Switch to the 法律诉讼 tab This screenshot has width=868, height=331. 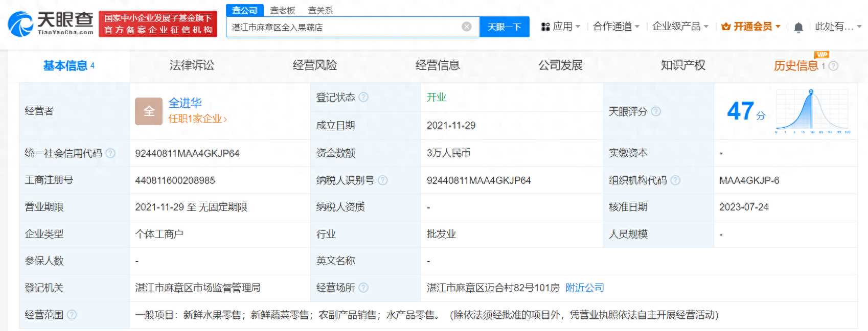(x=192, y=65)
